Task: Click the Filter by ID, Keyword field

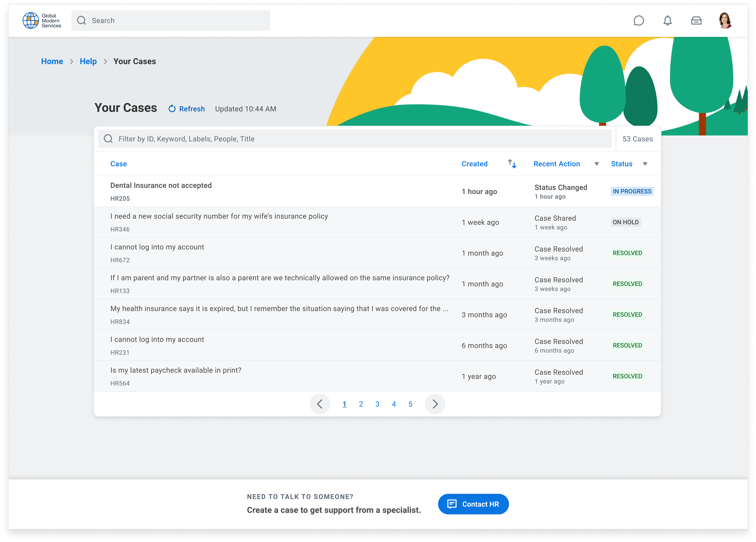Action: 355,139
